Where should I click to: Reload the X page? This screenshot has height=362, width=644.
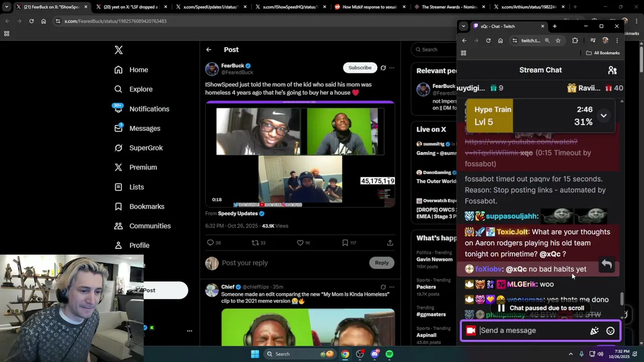(x=31, y=21)
